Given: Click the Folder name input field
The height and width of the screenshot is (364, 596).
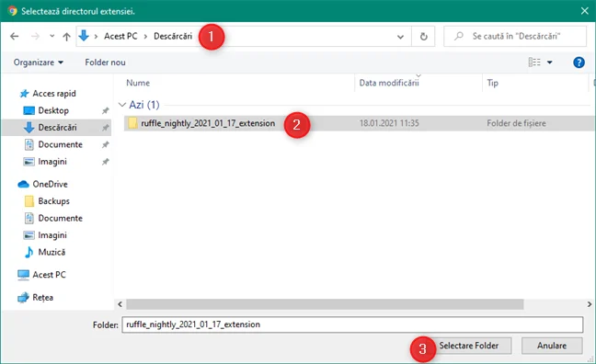Looking at the screenshot, I should pyautogui.click(x=352, y=324).
